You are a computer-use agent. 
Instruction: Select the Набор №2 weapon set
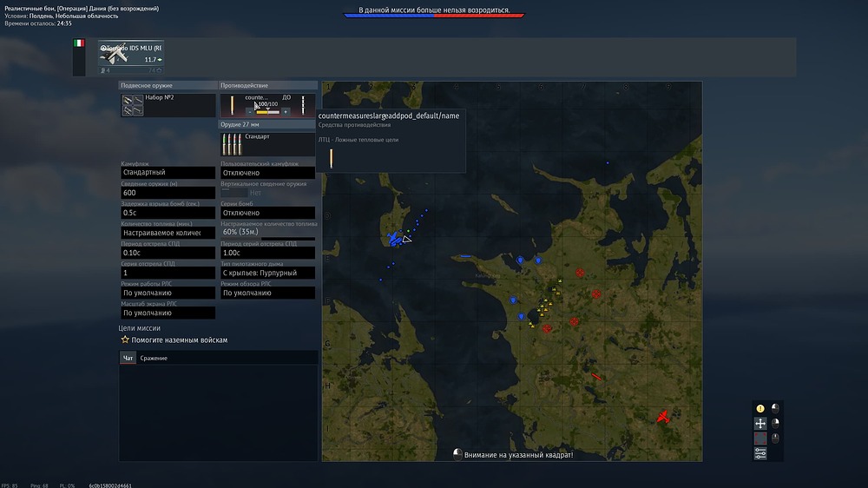click(168, 105)
